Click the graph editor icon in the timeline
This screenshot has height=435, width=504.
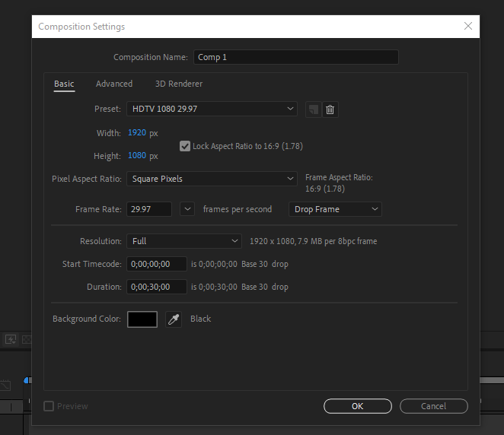5,386
